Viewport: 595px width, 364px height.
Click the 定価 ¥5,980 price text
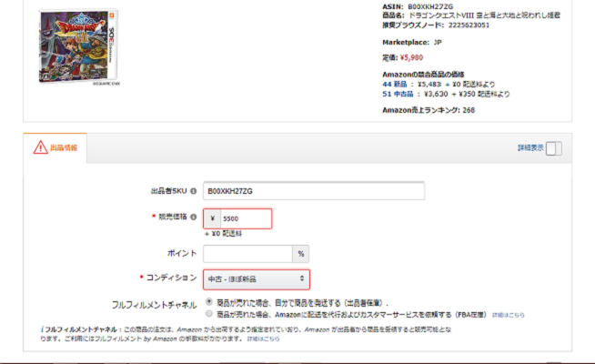click(403, 57)
